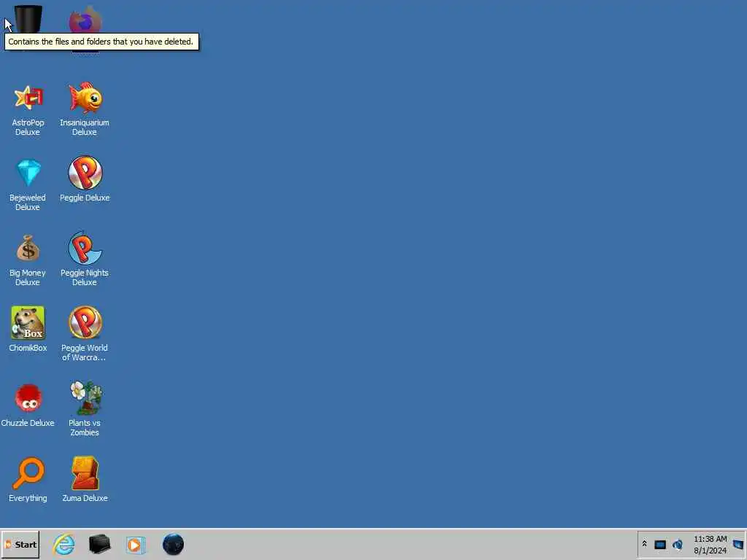The height and width of the screenshot is (560, 747).
Task: Click the ChomikBox label text
Action: pyautogui.click(x=28, y=348)
